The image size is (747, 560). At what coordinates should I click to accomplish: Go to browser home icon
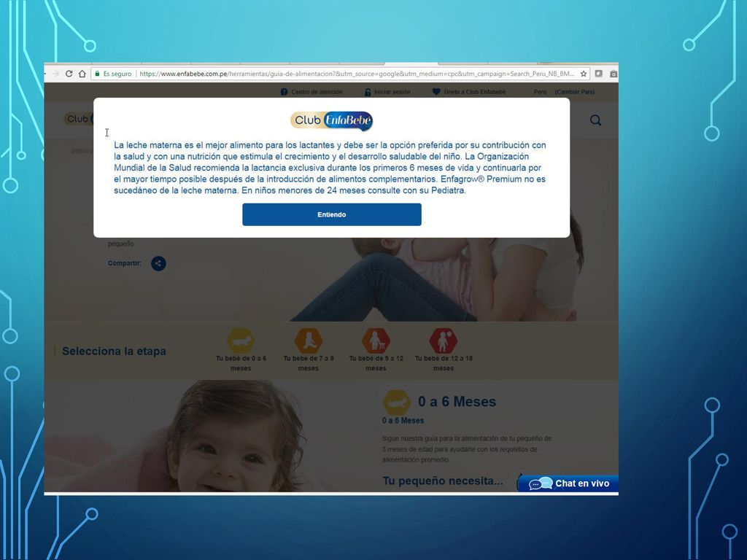click(x=82, y=74)
